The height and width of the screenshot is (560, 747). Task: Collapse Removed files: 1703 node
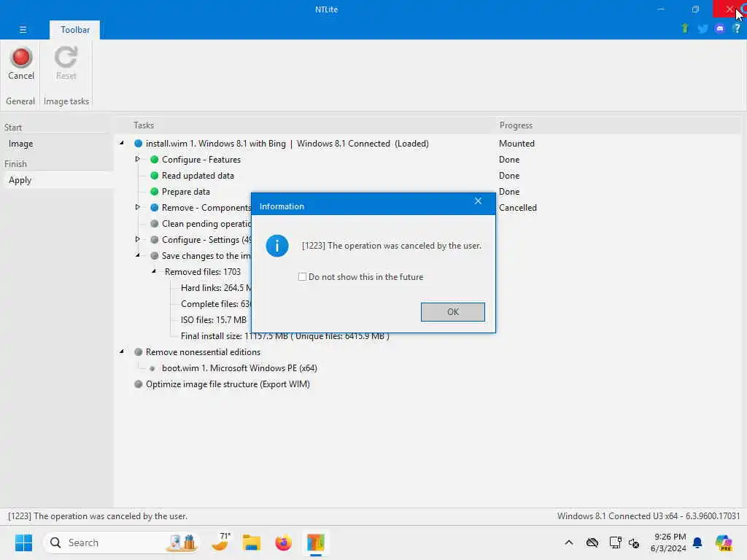point(154,271)
